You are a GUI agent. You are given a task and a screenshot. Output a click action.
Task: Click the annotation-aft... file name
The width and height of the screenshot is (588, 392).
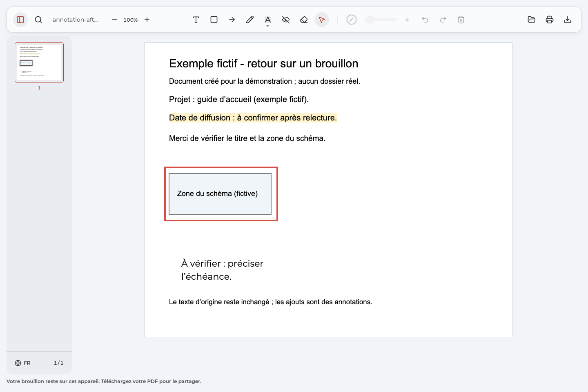[75, 20]
